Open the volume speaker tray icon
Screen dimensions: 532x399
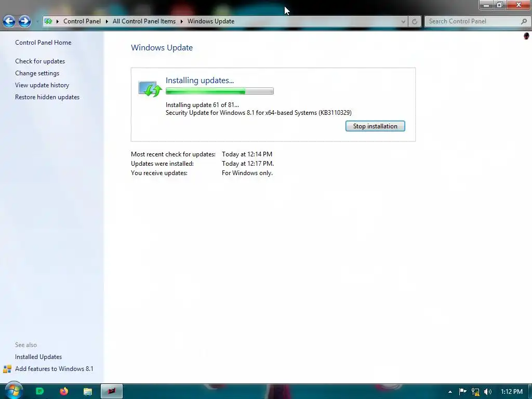(x=488, y=392)
